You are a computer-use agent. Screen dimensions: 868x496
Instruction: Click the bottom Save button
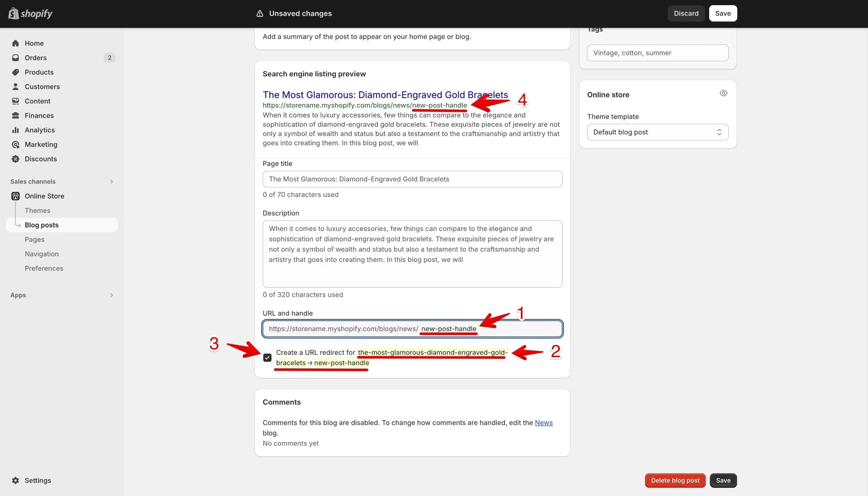tap(723, 480)
